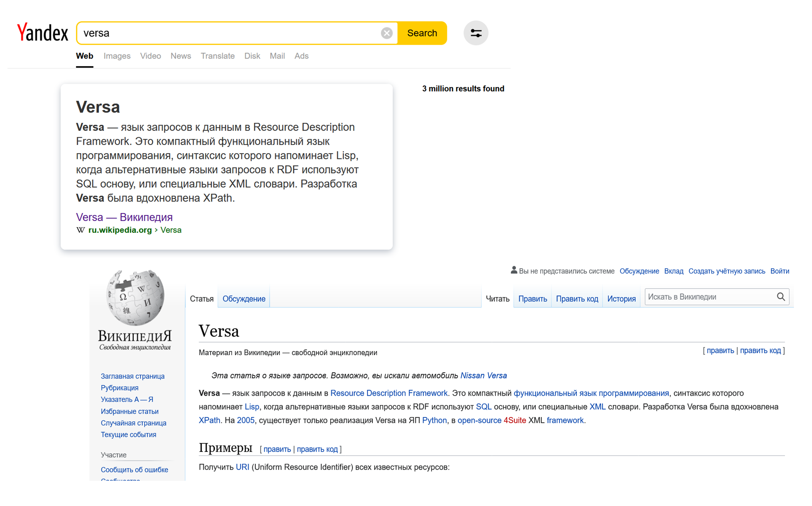Open the Python link
The width and height of the screenshot is (812, 506).
tap(434, 420)
